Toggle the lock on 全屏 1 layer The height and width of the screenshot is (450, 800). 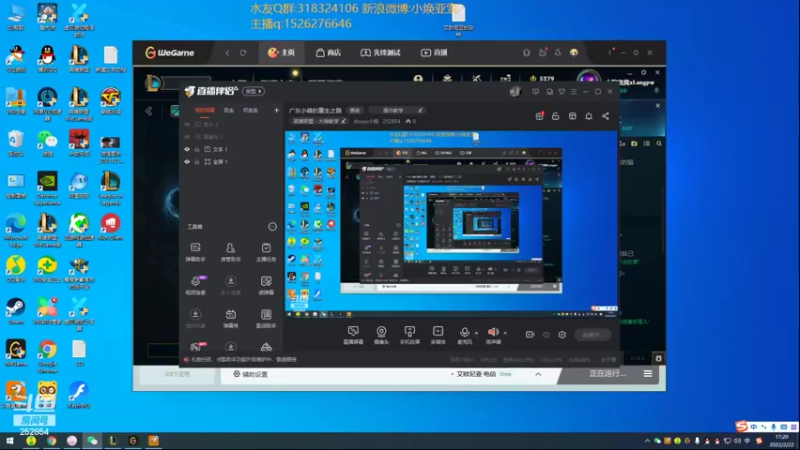(x=197, y=162)
